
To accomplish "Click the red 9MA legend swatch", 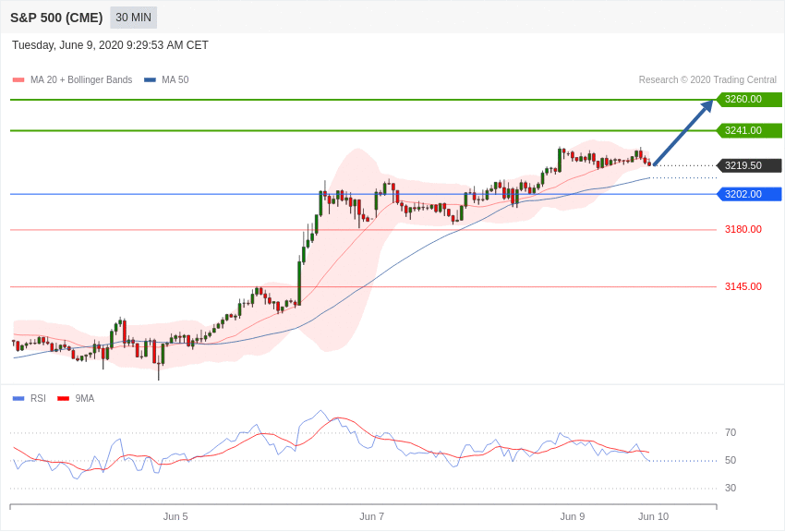I will click(x=63, y=399).
